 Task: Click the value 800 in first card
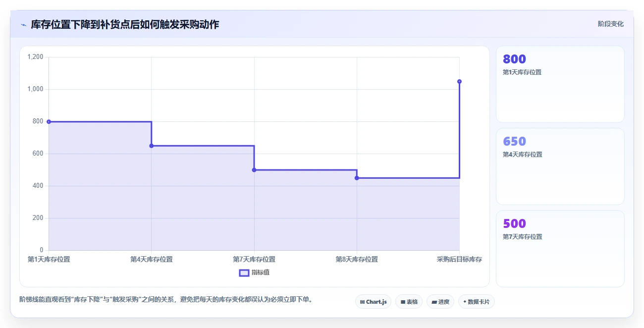[514, 59]
